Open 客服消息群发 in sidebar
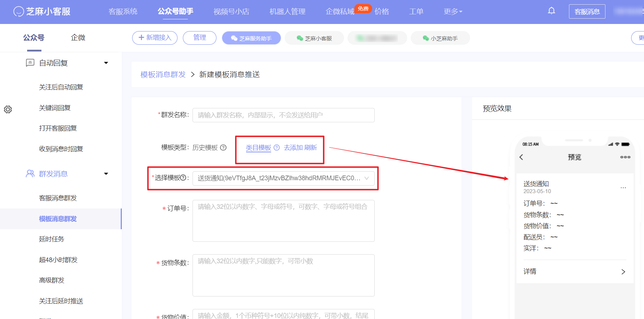 [x=58, y=198]
